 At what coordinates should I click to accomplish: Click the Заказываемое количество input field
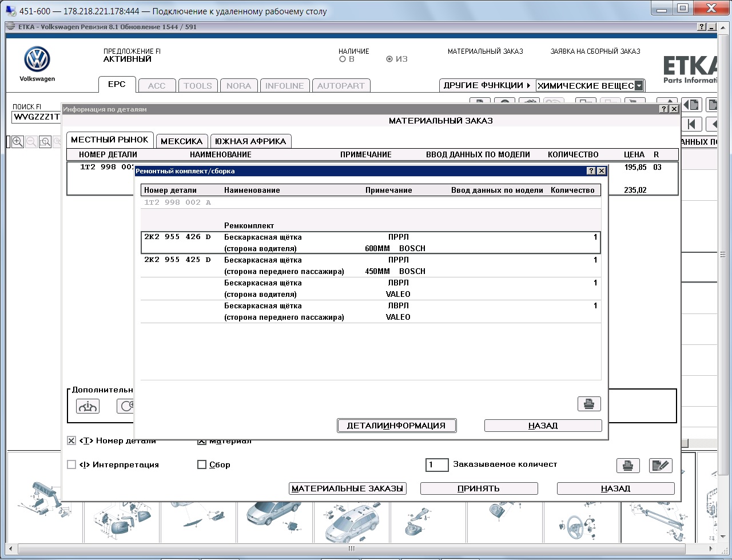(x=437, y=465)
